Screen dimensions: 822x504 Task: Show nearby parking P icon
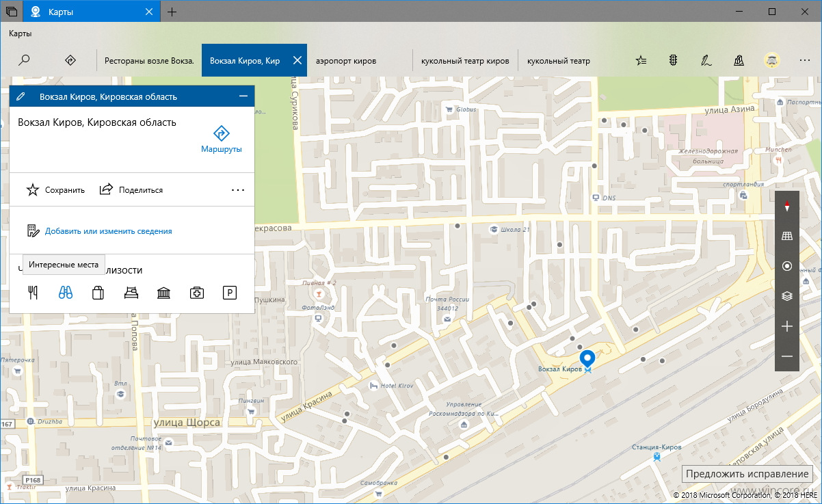coord(230,293)
